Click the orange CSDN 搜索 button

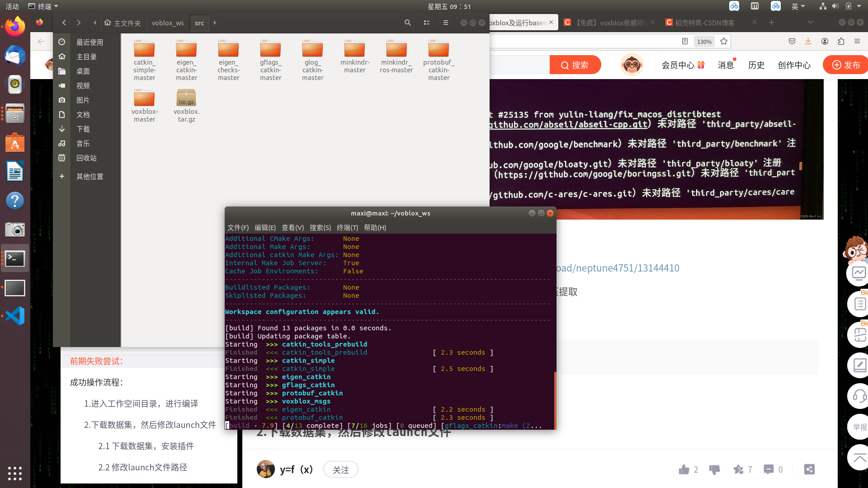pos(575,65)
